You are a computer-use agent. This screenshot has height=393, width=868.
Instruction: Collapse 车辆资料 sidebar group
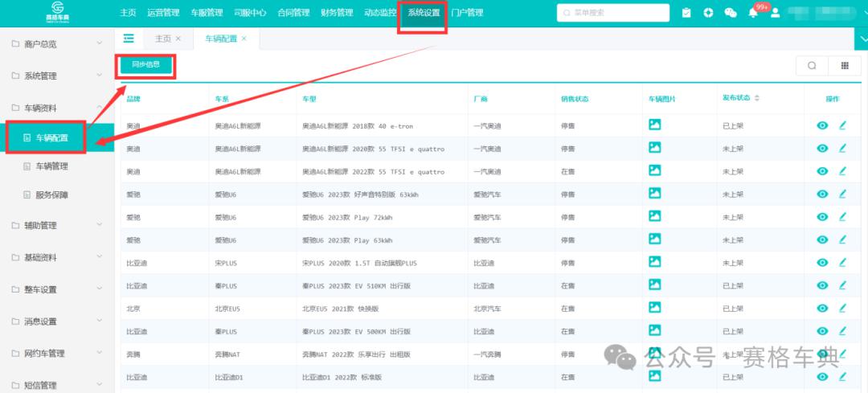pyautogui.click(x=57, y=108)
